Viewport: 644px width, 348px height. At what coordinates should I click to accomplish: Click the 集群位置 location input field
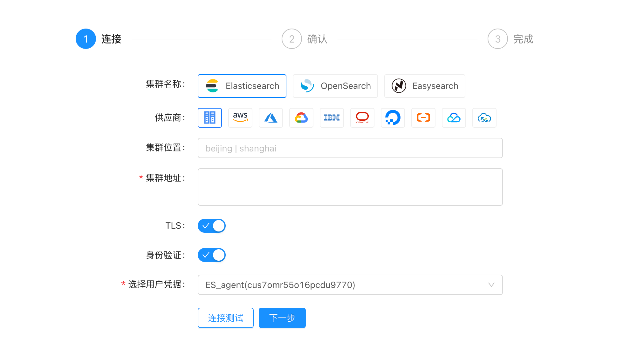pyautogui.click(x=350, y=148)
